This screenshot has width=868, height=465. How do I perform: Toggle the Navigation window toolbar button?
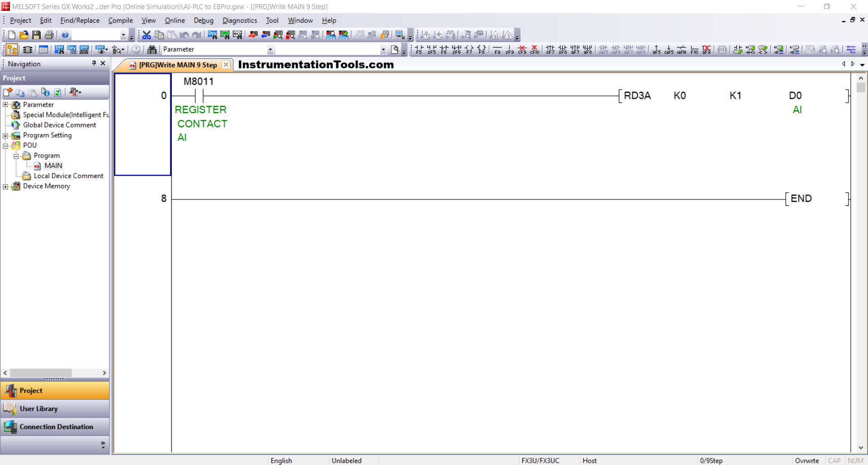pos(12,50)
